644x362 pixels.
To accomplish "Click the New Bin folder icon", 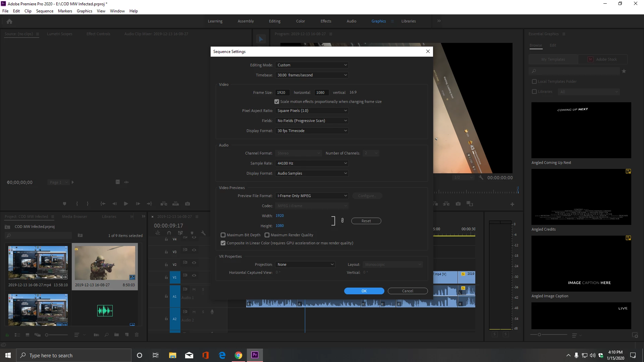I will pyautogui.click(x=116, y=335).
